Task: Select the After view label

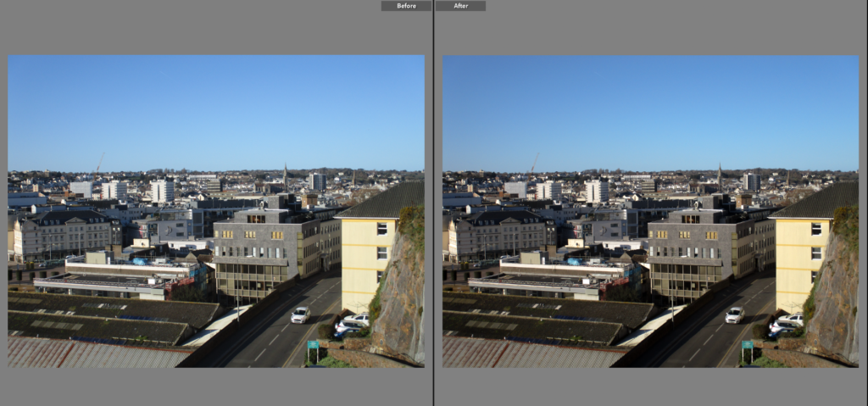Action: 460,6
